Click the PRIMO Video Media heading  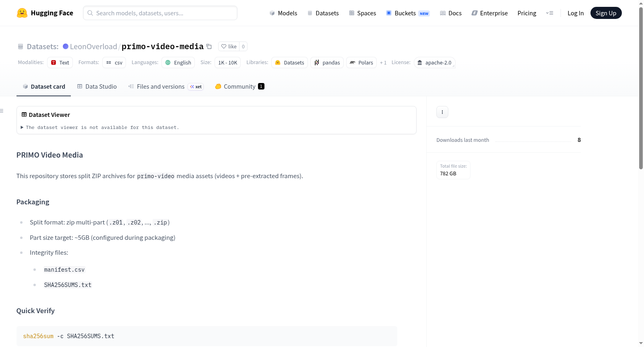(50, 155)
